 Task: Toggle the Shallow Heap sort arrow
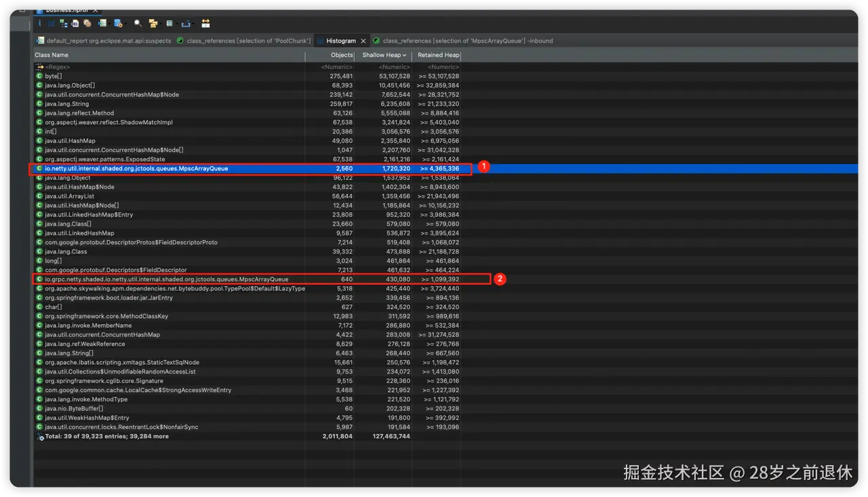pos(405,55)
